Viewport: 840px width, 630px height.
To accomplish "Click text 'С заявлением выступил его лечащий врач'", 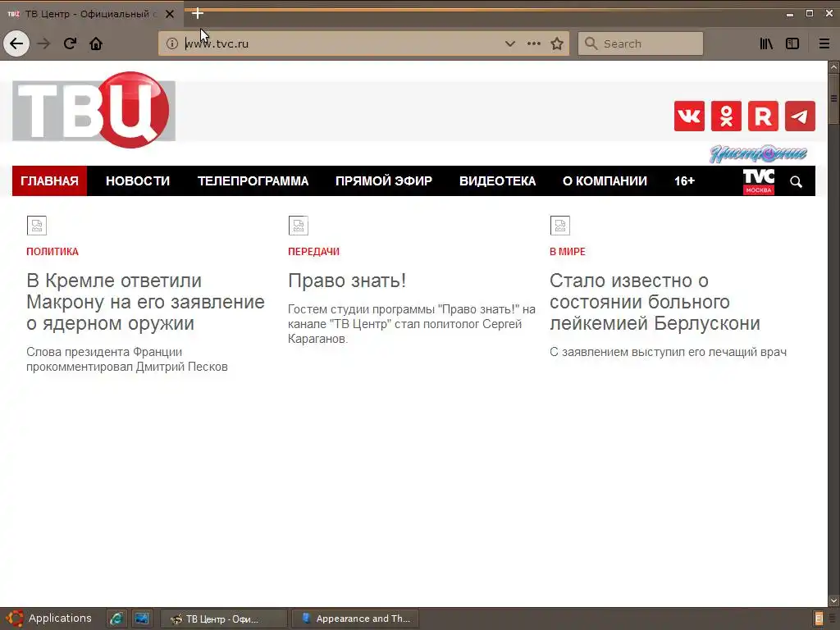I will pos(668,352).
